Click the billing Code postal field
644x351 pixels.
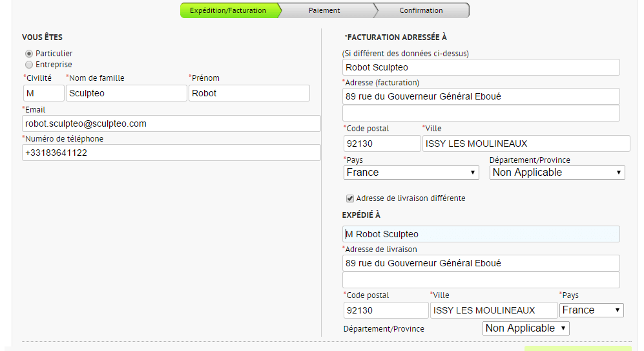381,144
